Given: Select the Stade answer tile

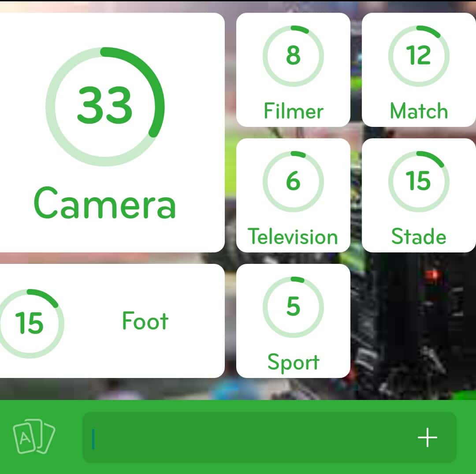Looking at the screenshot, I should click(419, 195).
